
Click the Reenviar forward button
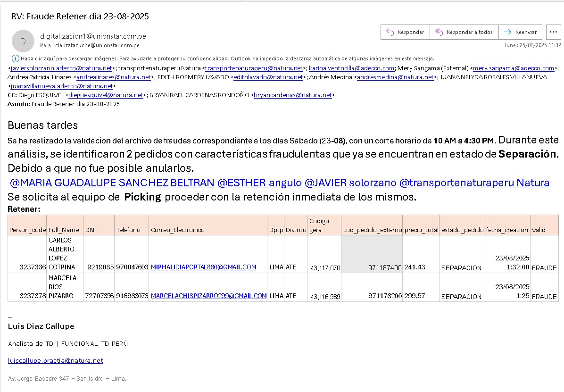[520, 32]
